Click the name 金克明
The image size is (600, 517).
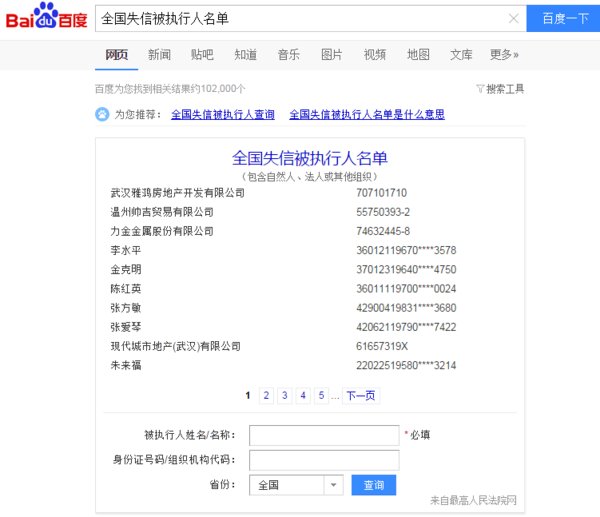pyautogui.click(x=126, y=269)
